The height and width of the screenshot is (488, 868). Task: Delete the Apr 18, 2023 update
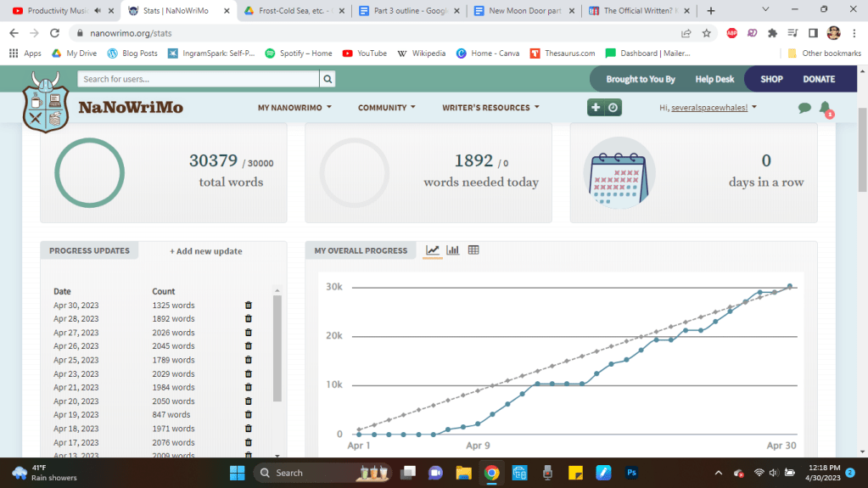(249, 429)
